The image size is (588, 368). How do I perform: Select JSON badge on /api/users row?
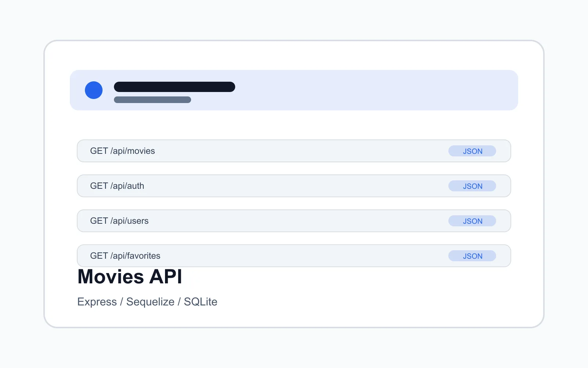click(472, 221)
